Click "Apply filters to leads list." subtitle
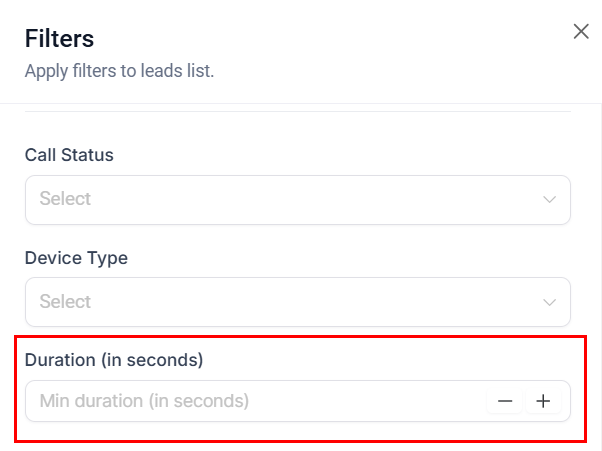602x451 pixels. tap(119, 71)
